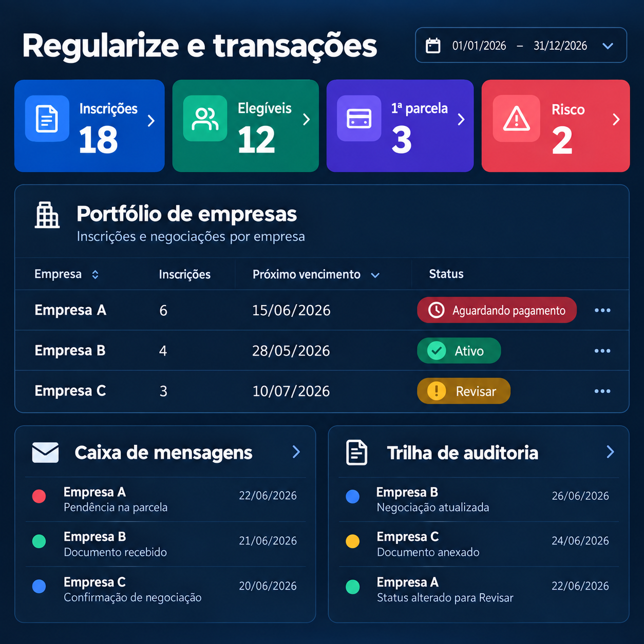Click the Inscrições document icon
Viewport: 644px width, 644px height.
coord(47,119)
